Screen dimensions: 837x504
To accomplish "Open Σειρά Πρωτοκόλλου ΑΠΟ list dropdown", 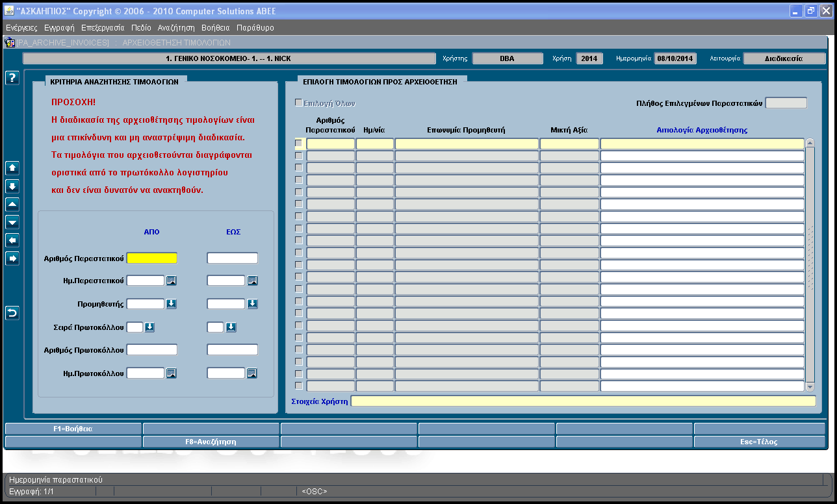I will point(149,327).
